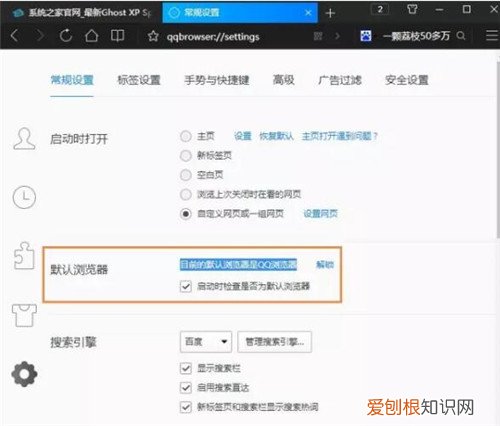
Task: Click the QR code icon in address bar
Action: [x=318, y=36]
